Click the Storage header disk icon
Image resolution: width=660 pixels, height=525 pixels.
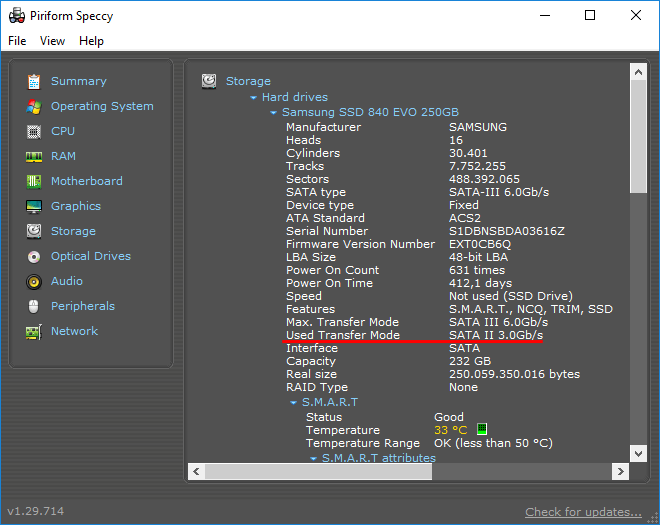209,81
